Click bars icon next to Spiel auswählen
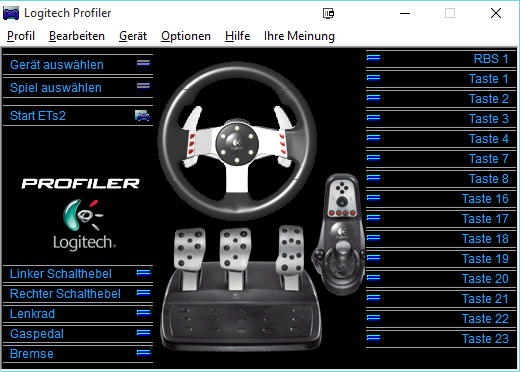The image size is (520, 372). coord(143,86)
